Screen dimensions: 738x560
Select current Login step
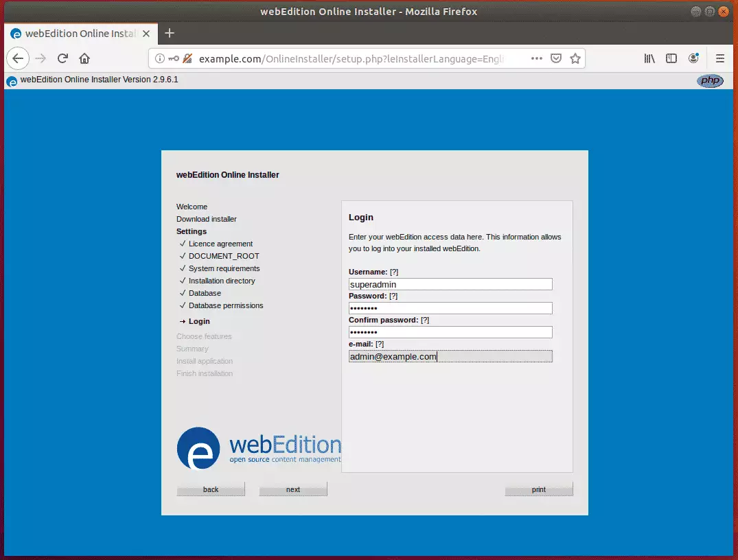tap(199, 321)
